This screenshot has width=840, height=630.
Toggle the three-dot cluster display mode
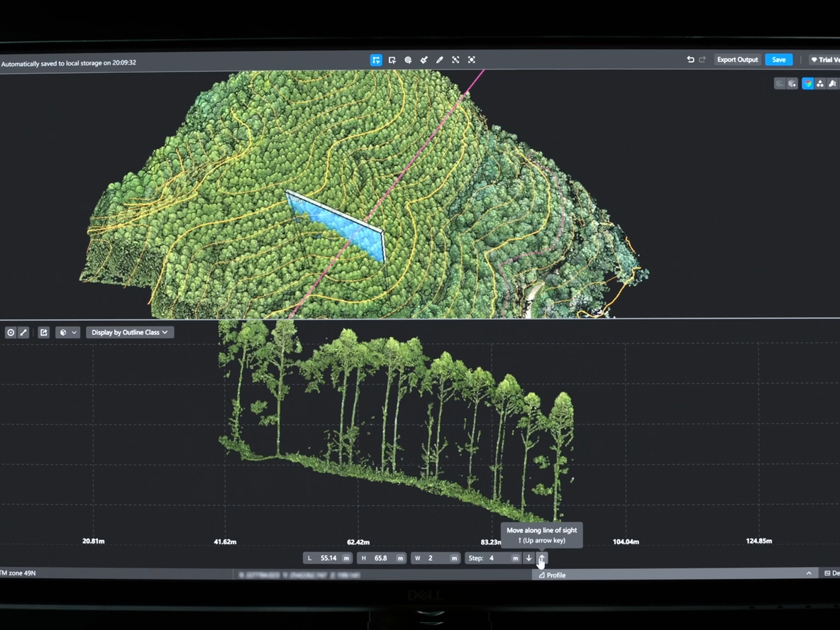(x=820, y=84)
